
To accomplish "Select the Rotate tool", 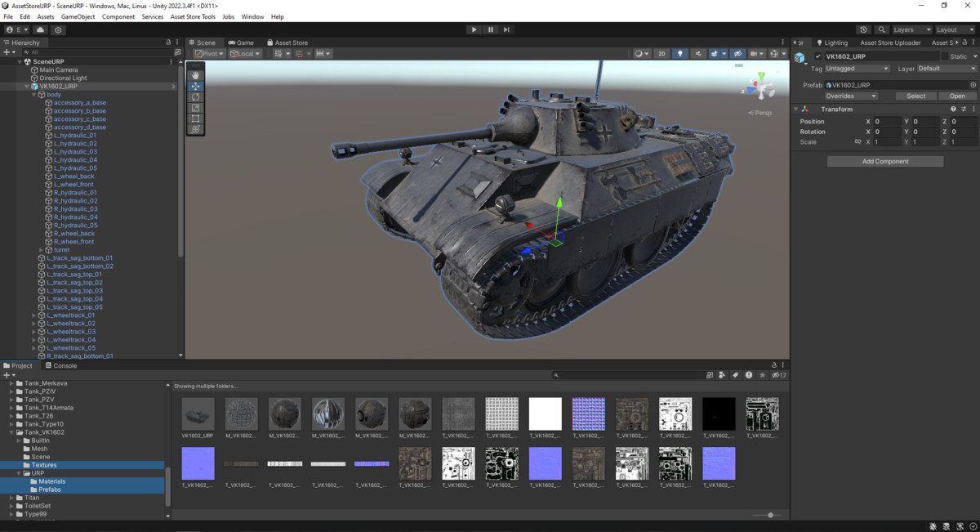I will click(195, 96).
